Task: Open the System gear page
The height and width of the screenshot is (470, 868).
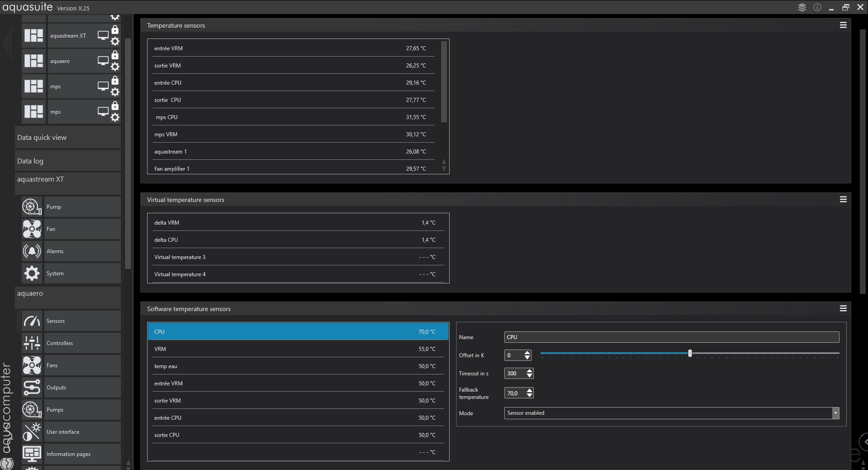Action: pos(32,273)
